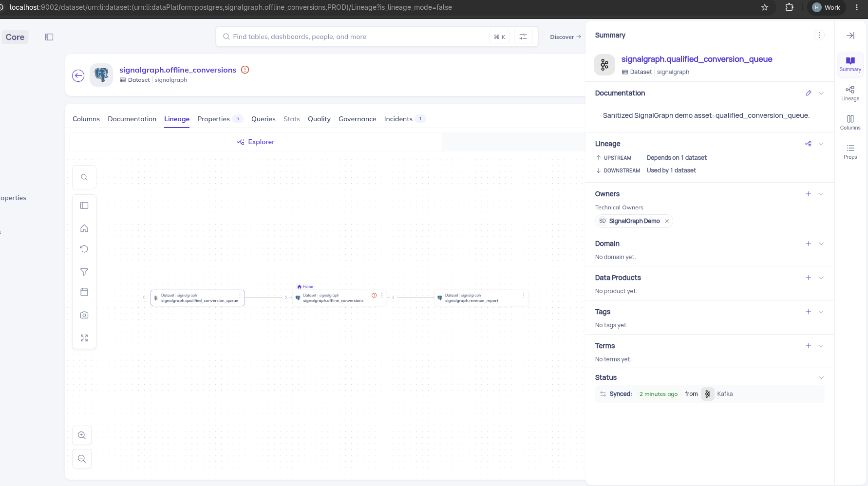Open Props tab in right sidebar
This screenshot has height=486, width=868.
pyautogui.click(x=850, y=151)
